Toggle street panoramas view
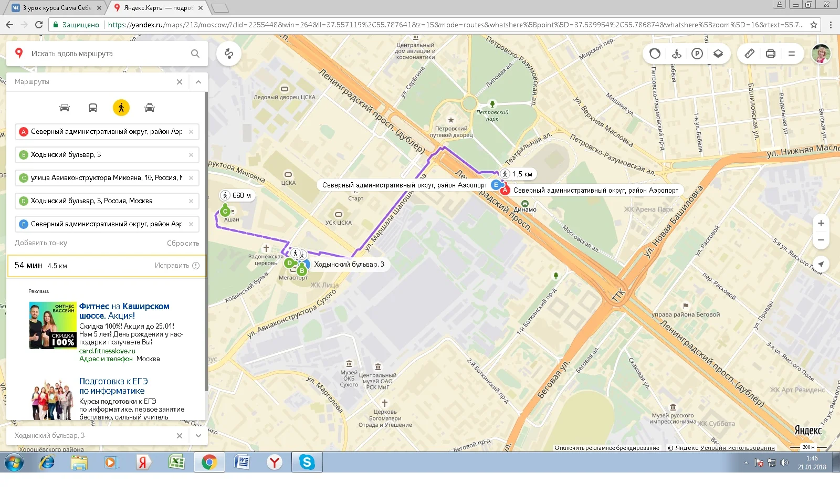The width and height of the screenshot is (840, 504). coord(676,54)
